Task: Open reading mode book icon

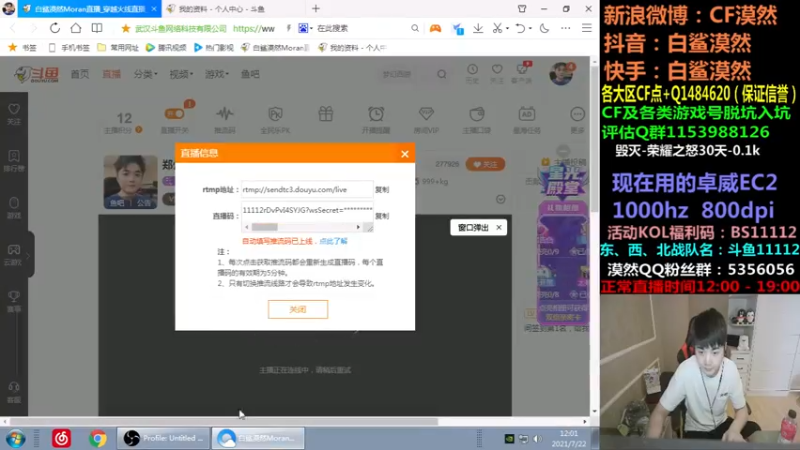Action: 97,28
